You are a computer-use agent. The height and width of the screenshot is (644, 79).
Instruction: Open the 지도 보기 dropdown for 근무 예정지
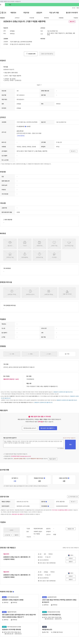73,151
